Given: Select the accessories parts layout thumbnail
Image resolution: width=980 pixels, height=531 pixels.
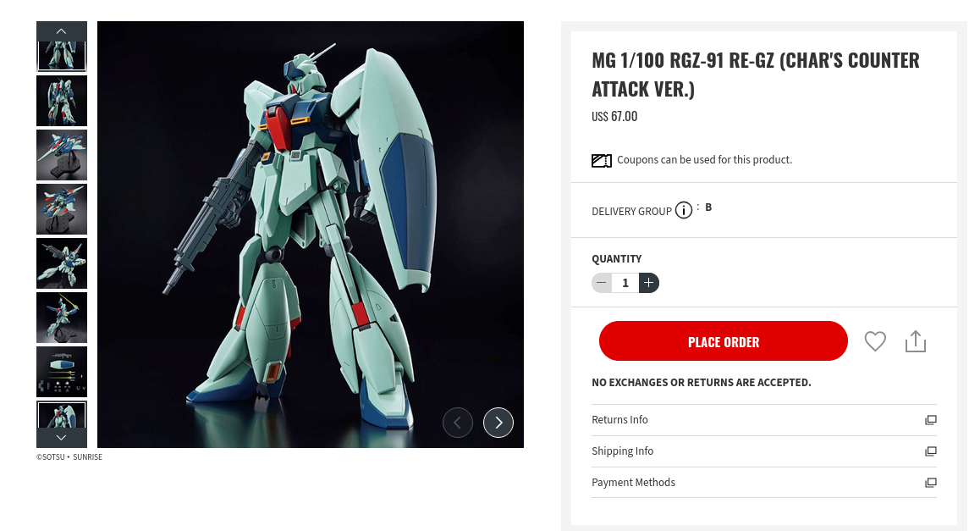Looking at the screenshot, I should (x=61, y=372).
